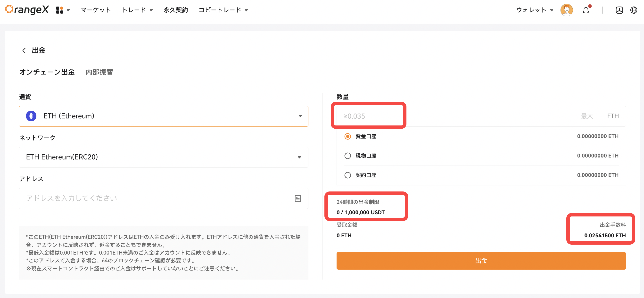Click the download app icon
The width and height of the screenshot is (644, 298).
(x=619, y=10)
